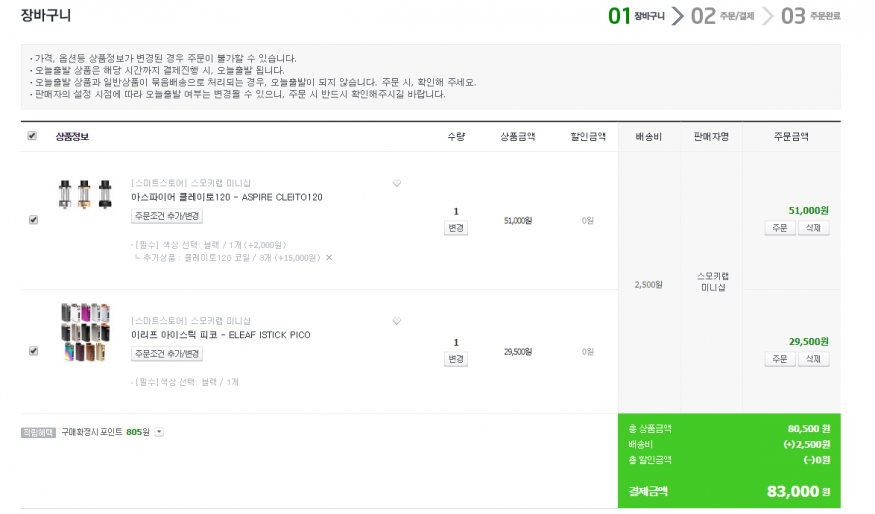This screenshot has height=514, width=875.
Task: Open 주문조건 추가/변경 for Eleaf iStick Pico
Action: (167, 354)
